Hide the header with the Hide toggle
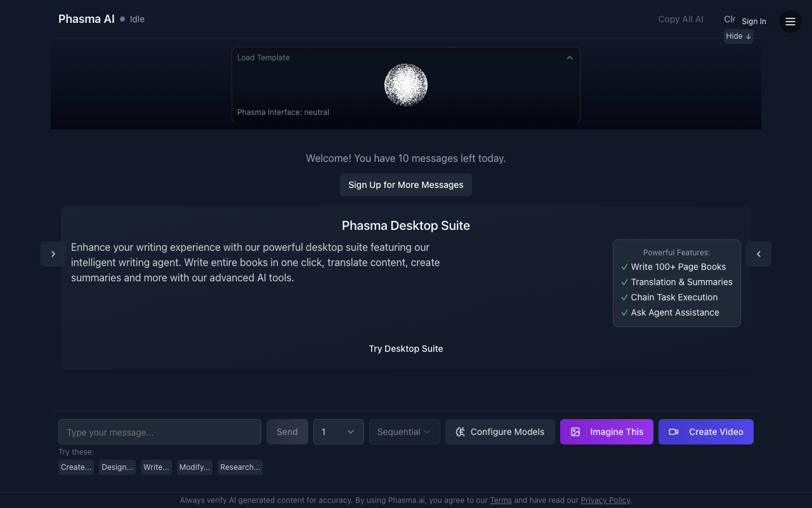The height and width of the screenshot is (508, 812). [x=738, y=36]
